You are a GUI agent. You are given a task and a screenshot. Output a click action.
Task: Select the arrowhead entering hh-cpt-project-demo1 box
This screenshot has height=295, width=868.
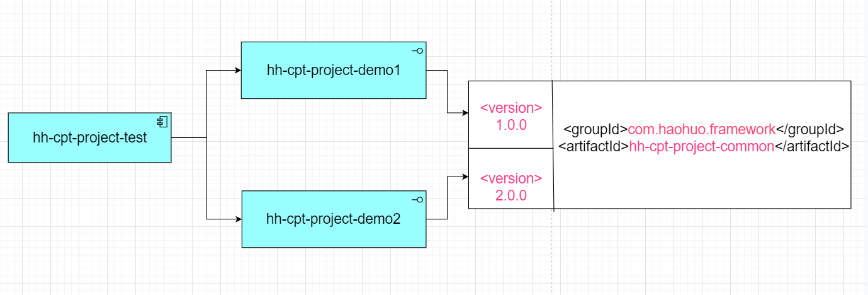click(x=238, y=71)
